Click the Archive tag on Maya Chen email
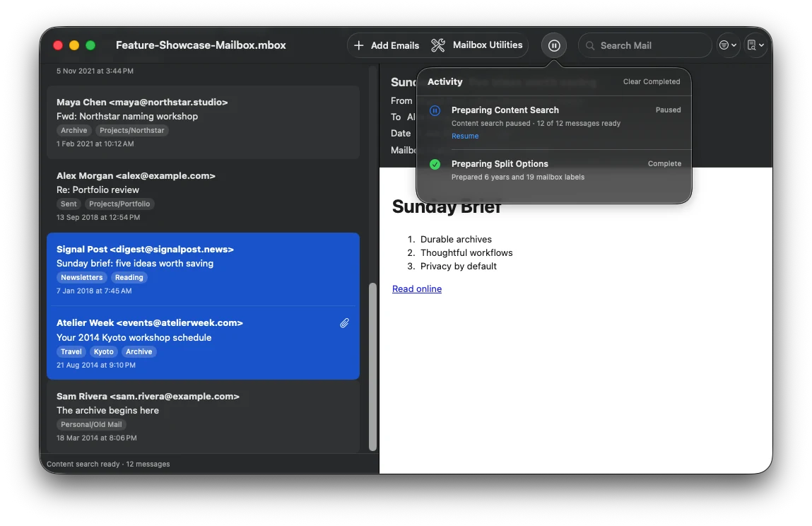The image size is (812, 526). (x=74, y=131)
